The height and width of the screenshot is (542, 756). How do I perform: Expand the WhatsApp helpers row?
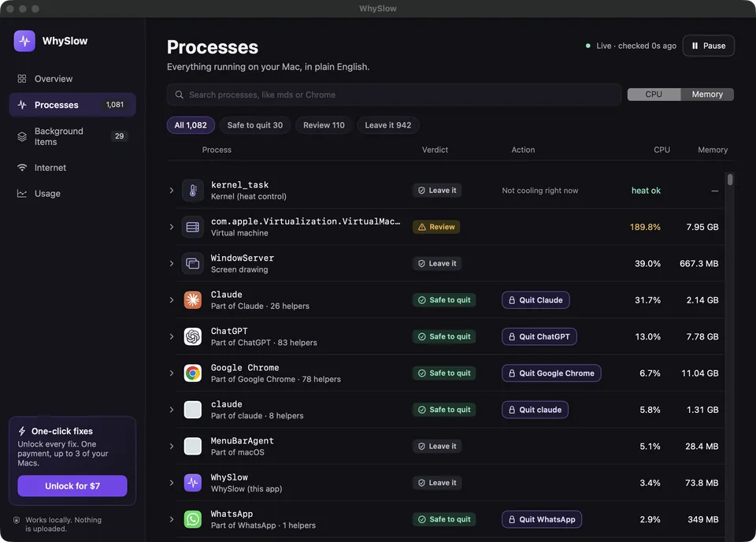(x=172, y=519)
